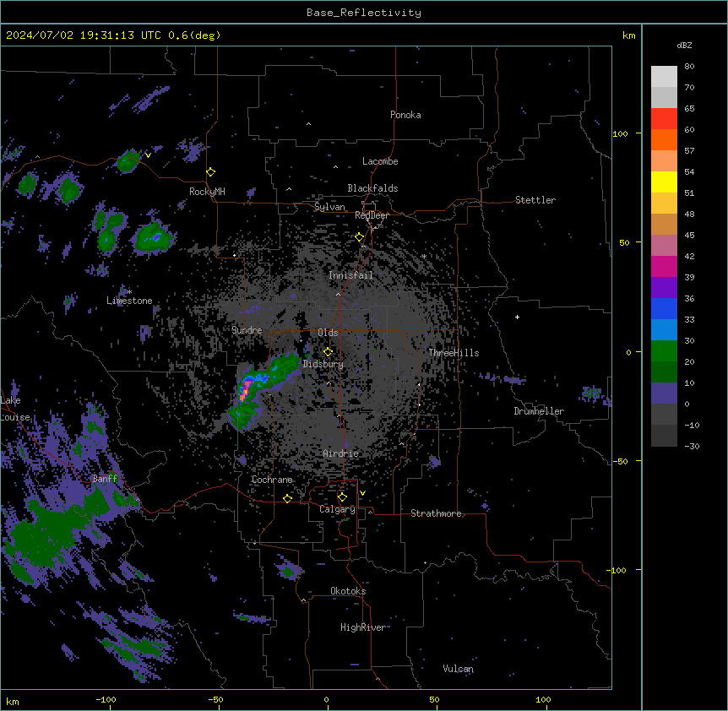This screenshot has height=711, width=728.
Task: Select the yellow diamond marker below Cochrane
Action: (x=287, y=498)
